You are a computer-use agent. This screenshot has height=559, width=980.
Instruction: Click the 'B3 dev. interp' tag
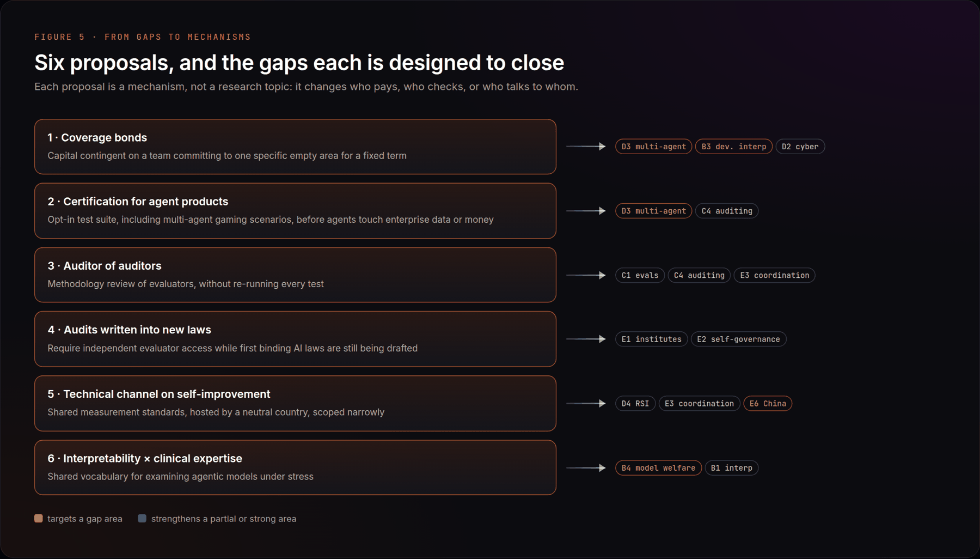tap(733, 147)
